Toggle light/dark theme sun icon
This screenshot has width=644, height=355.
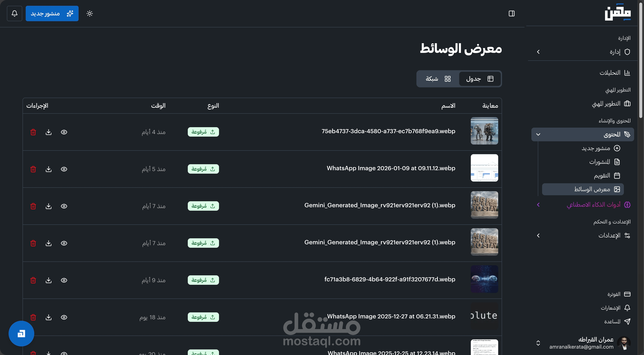89,13
